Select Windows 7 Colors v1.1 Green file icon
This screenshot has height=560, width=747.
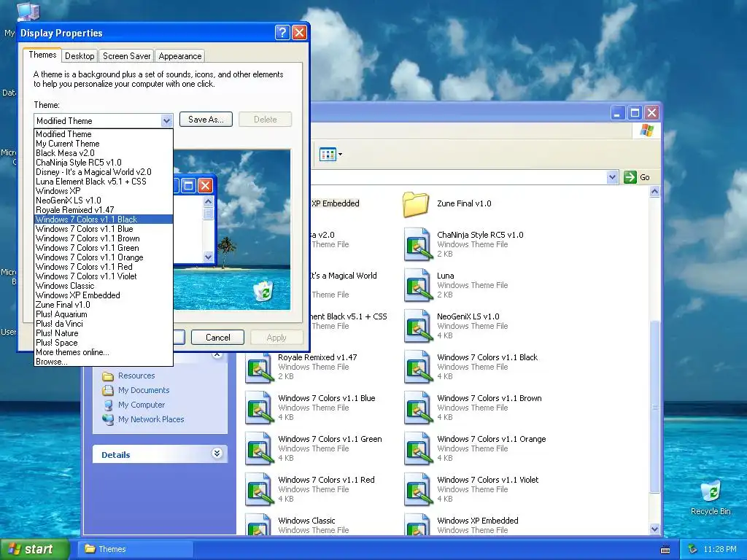point(259,448)
